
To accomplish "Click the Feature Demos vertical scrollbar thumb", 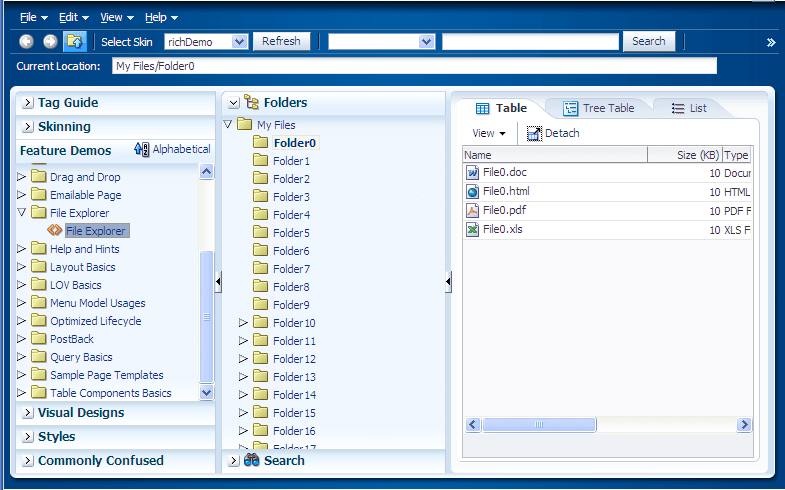I will [206, 316].
